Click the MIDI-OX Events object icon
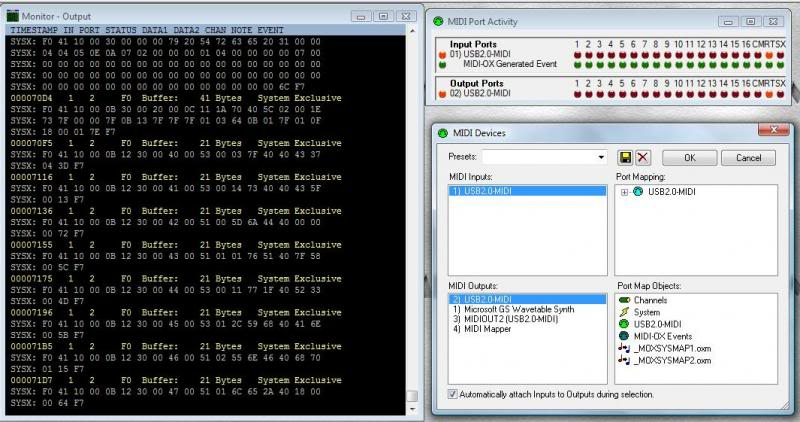Viewport: 800px width, 422px height. click(x=623, y=336)
